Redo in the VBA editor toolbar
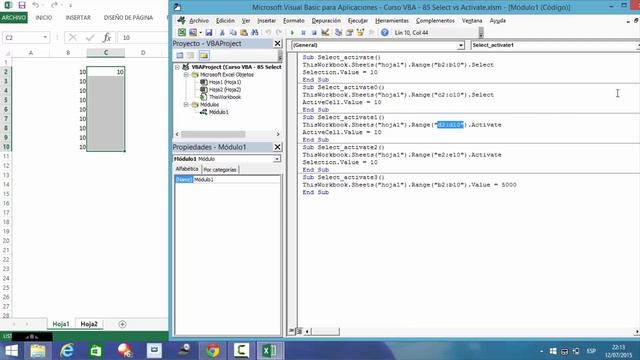This screenshot has height=360, width=640. 279,33
